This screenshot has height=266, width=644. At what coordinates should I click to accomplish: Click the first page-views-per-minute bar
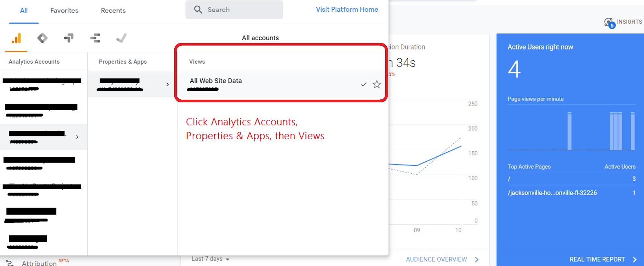point(570,131)
